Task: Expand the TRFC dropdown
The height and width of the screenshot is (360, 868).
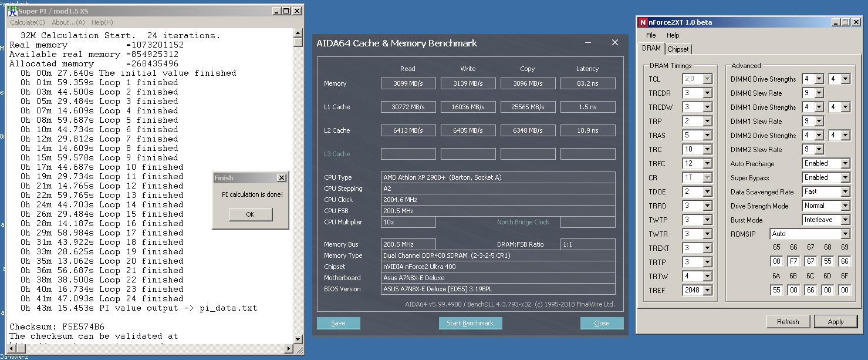Action: (x=707, y=163)
